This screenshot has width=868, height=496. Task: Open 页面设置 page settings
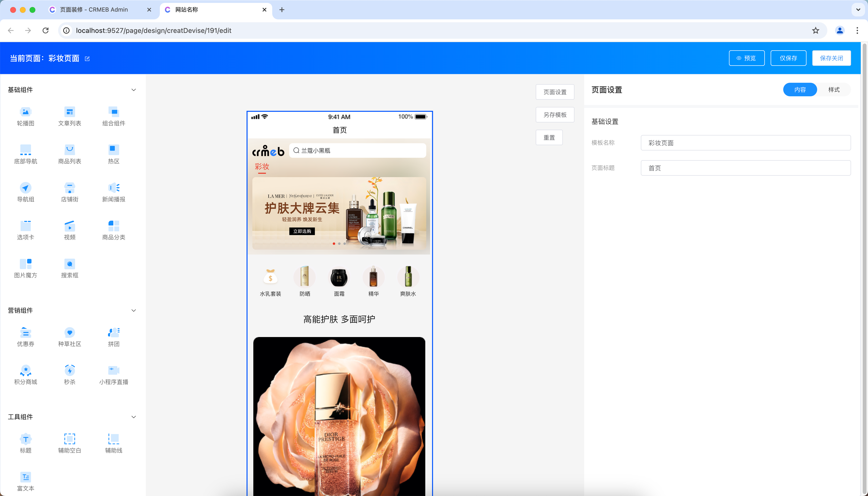(555, 92)
